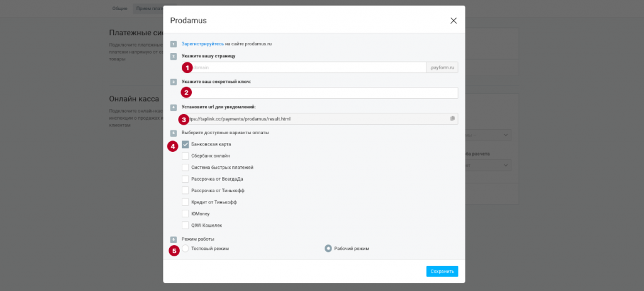Open the Зарегистрируйтесь registration link
This screenshot has width=644, height=291.
click(x=203, y=43)
